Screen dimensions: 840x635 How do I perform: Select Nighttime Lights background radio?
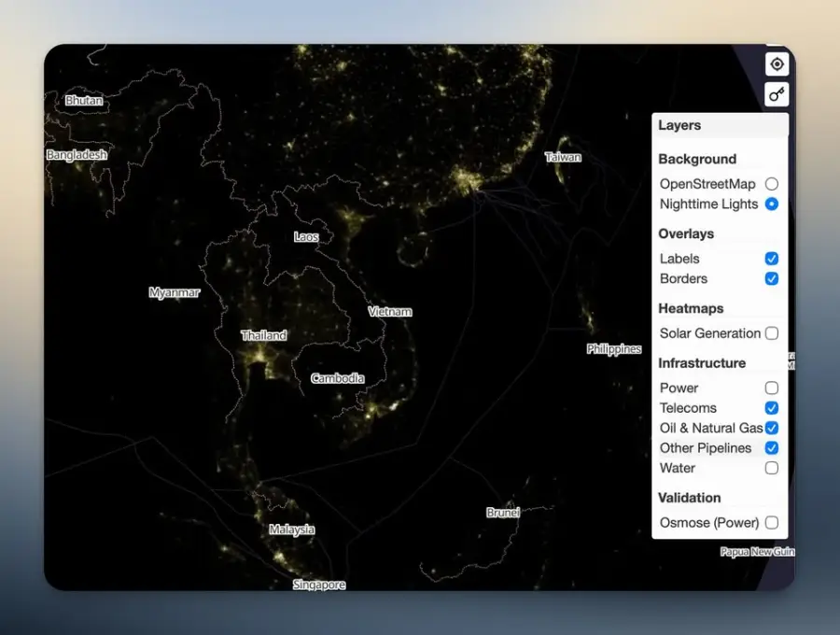tap(772, 205)
